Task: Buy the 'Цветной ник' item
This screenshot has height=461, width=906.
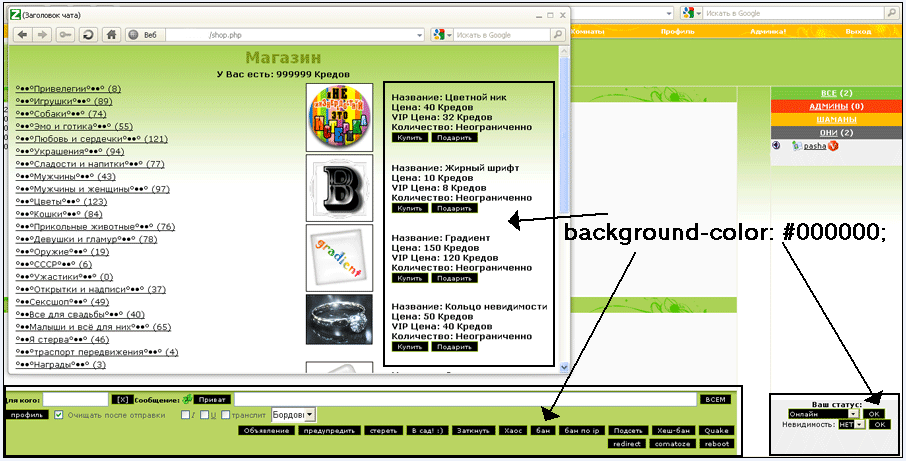Action: click(410, 138)
